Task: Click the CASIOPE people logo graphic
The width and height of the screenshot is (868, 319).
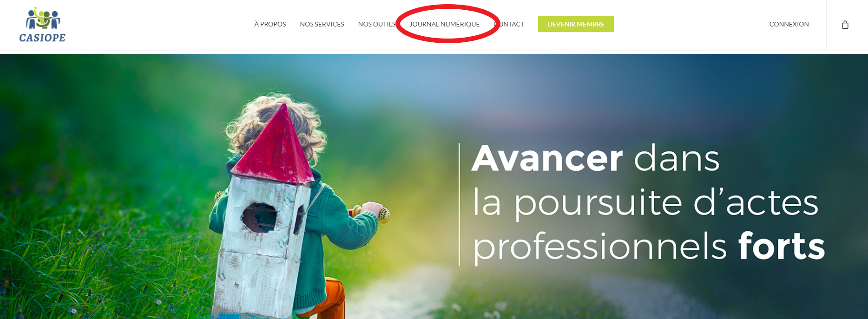Action: tap(43, 19)
